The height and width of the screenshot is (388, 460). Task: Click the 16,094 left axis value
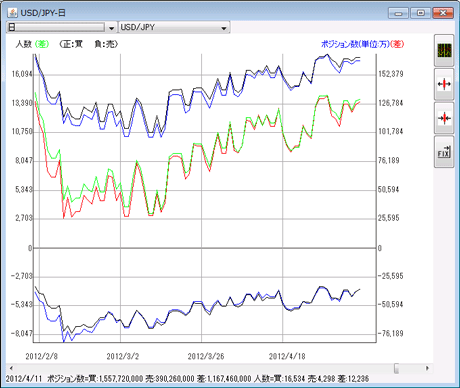coord(22,74)
